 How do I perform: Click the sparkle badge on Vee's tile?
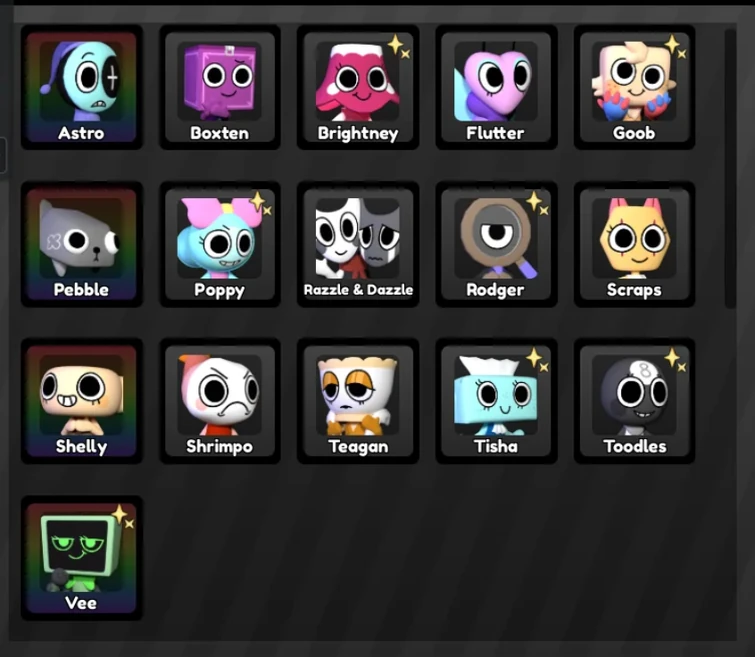pyautogui.click(x=123, y=517)
